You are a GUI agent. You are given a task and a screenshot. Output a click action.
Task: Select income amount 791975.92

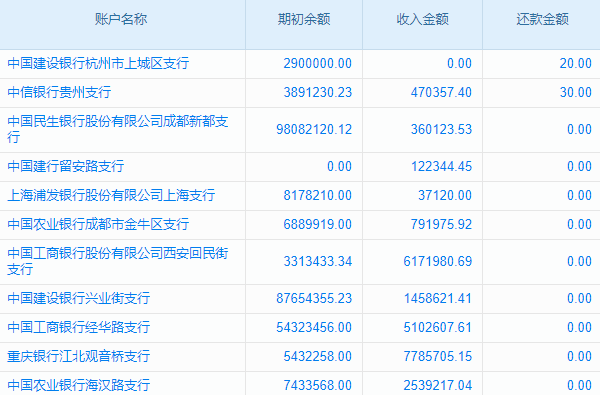[x=441, y=224]
